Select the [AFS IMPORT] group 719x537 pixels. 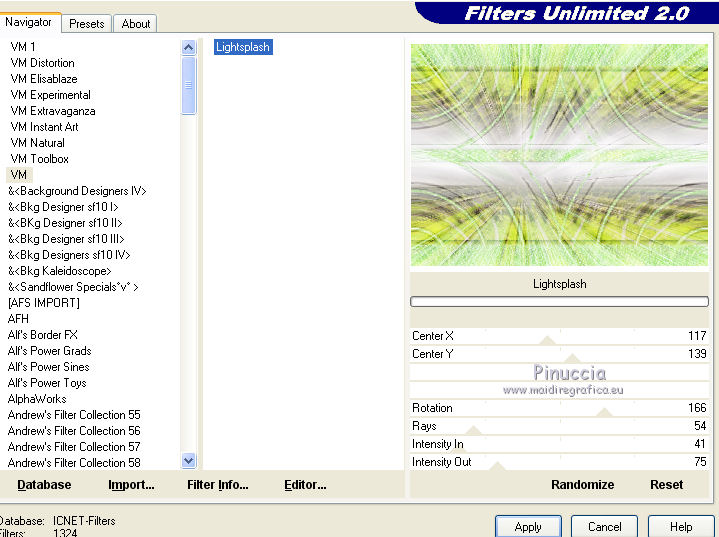click(44, 303)
